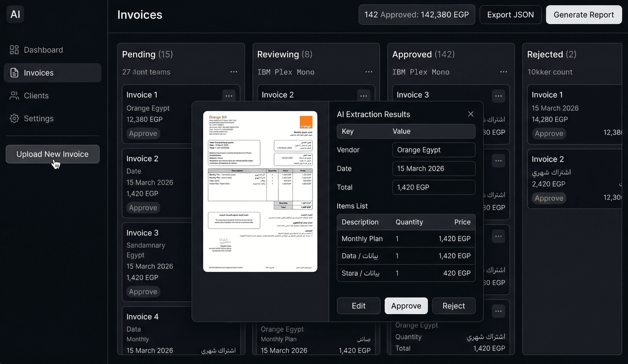Screen dimensions: 628x364
Task: Select the 'Data / بيانات' item row
Action: tap(406, 256)
